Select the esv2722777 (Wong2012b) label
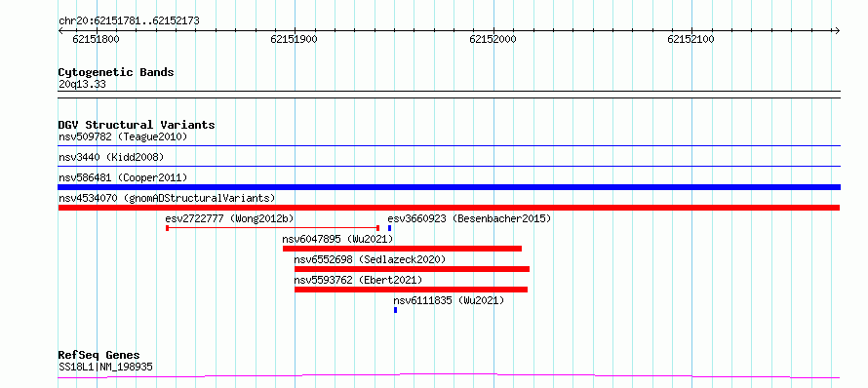The width and height of the screenshot is (868, 388). click(230, 218)
